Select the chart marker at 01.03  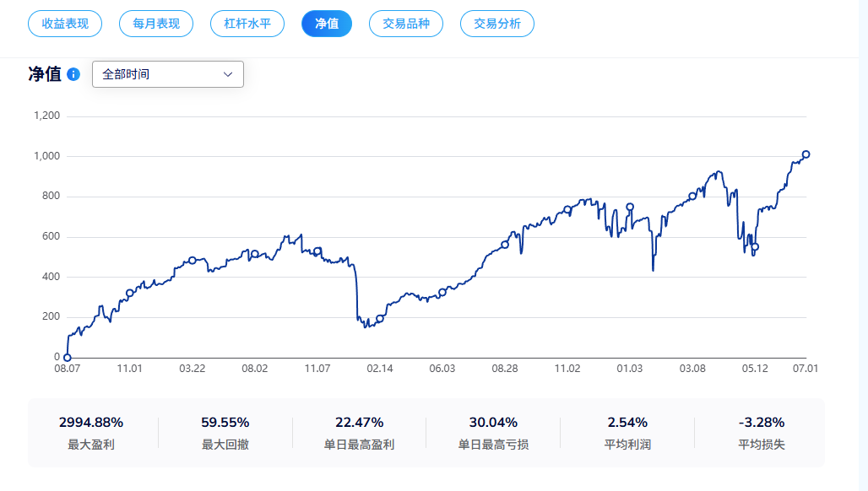click(630, 207)
